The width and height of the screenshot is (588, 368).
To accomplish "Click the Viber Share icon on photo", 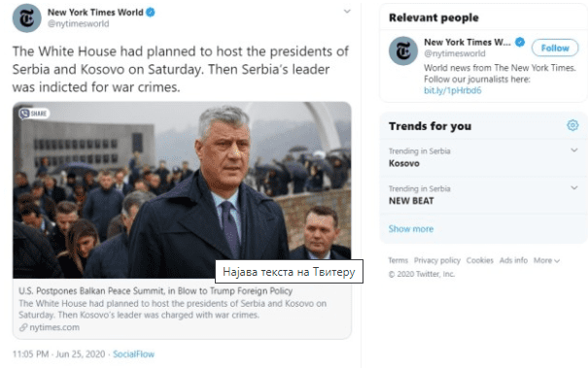I will pos(34,114).
